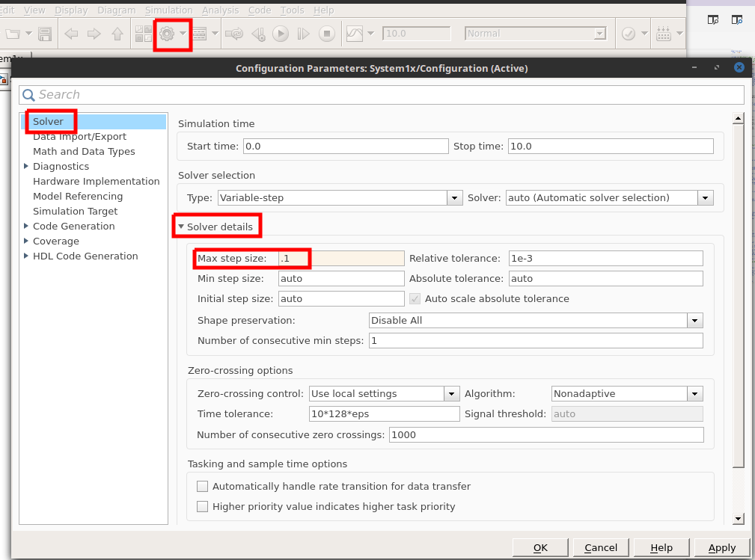Open the dropdown arrow beside Data Inspector icon
Screen dimensions: 755x560
click(x=370, y=34)
